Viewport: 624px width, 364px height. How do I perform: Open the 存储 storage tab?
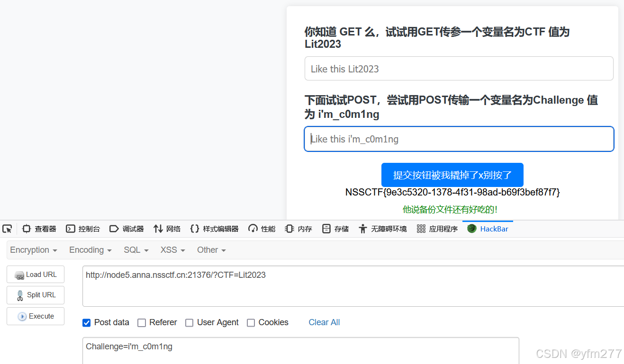pyautogui.click(x=335, y=229)
